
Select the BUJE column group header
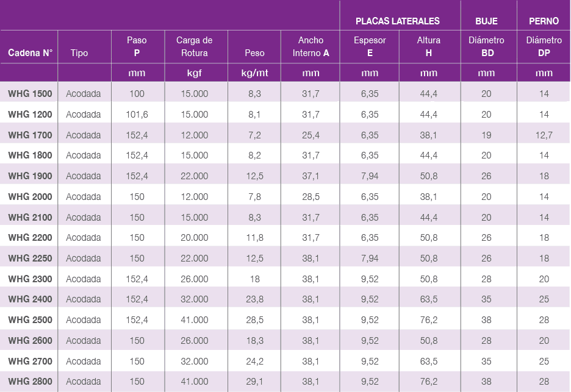(486, 21)
